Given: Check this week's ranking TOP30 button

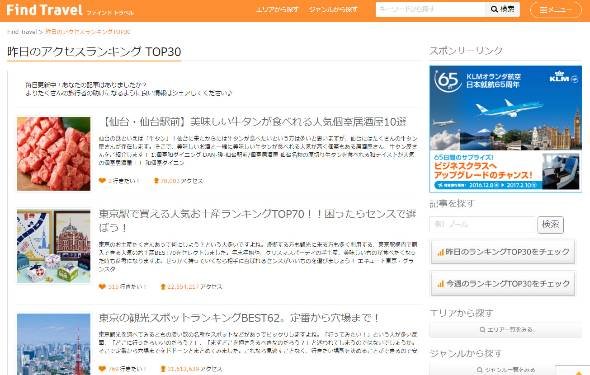Looking at the screenshot, I should tap(503, 284).
